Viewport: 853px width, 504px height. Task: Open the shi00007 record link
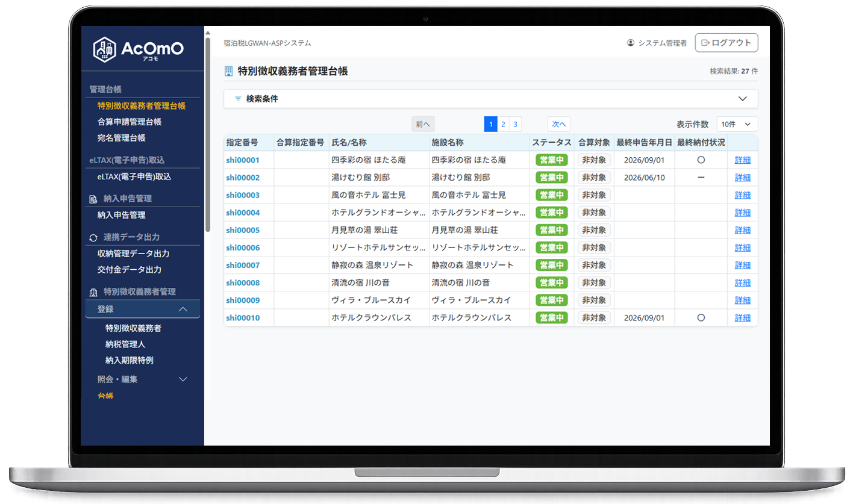pyautogui.click(x=243, y=265)
